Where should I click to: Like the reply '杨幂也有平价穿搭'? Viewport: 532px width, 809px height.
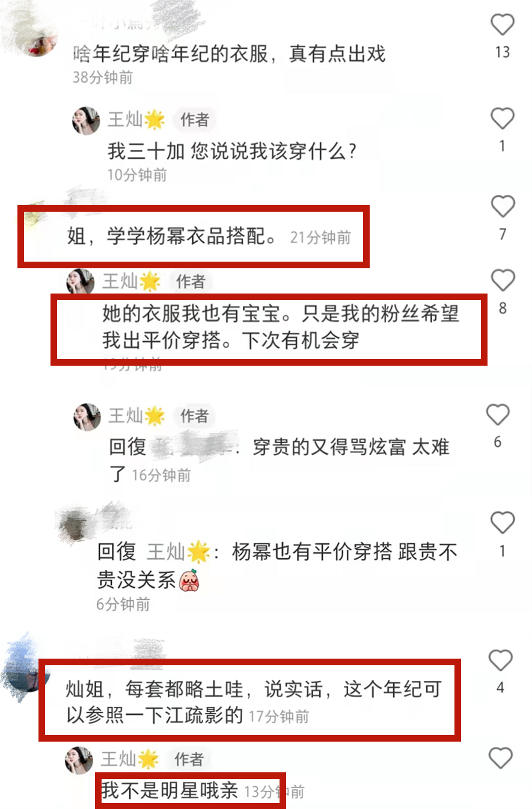[503, 523]
